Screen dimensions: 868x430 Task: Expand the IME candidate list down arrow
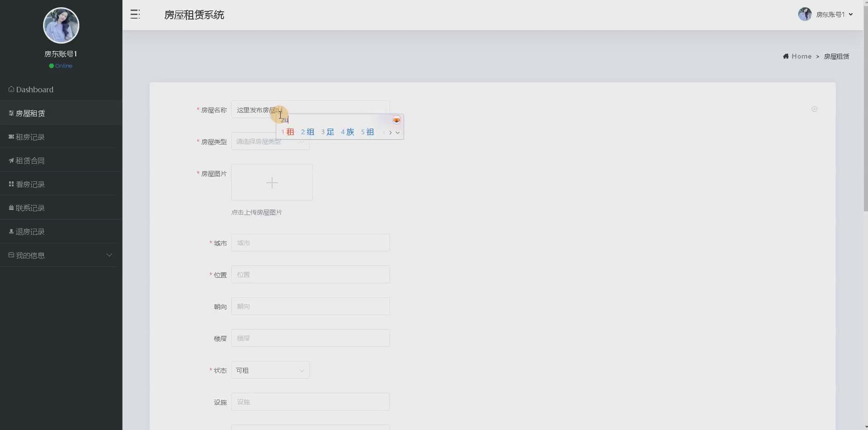point(398,132)
